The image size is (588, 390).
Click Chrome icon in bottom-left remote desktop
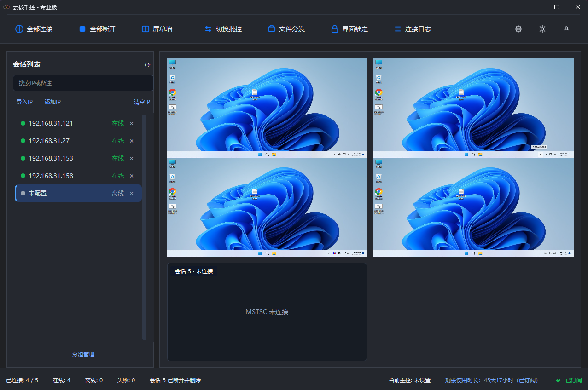(172, 192)
